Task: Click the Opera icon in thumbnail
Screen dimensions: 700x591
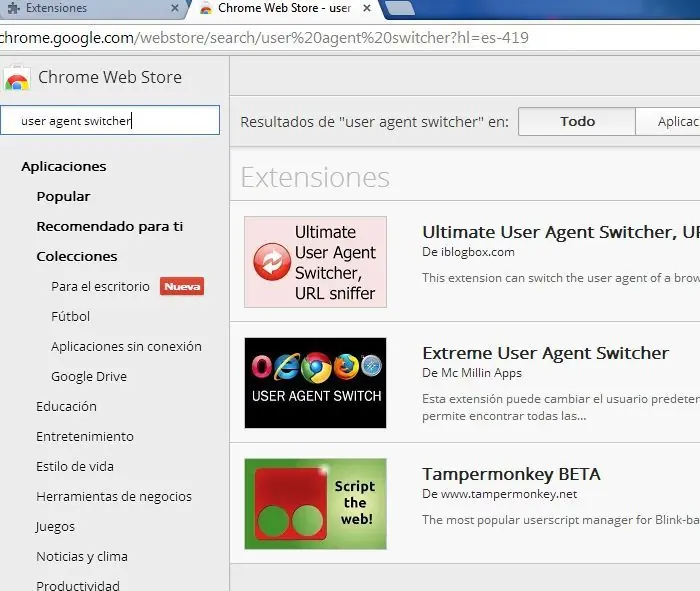Action: [x=261, y=367]
